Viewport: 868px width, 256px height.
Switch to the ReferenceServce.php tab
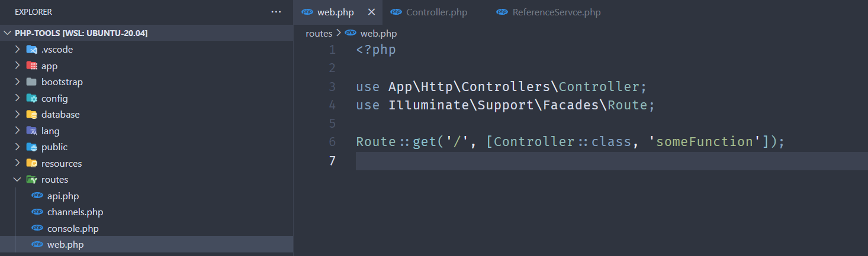[x=556, y=12]
